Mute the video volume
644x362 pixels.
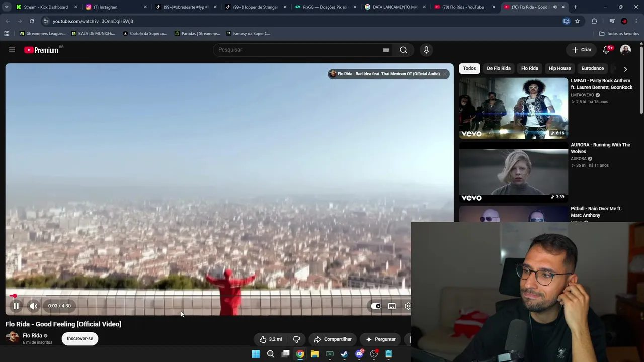33,306
